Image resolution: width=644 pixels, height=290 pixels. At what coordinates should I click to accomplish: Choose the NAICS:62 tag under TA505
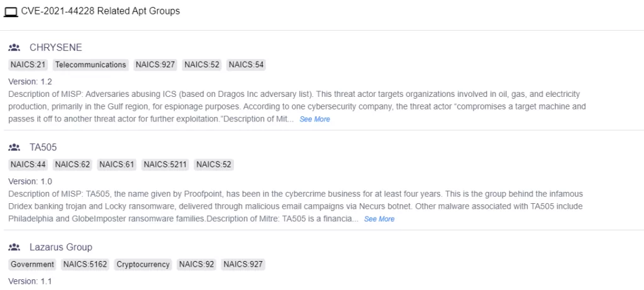pyautogui.click(x=72, y=165)
